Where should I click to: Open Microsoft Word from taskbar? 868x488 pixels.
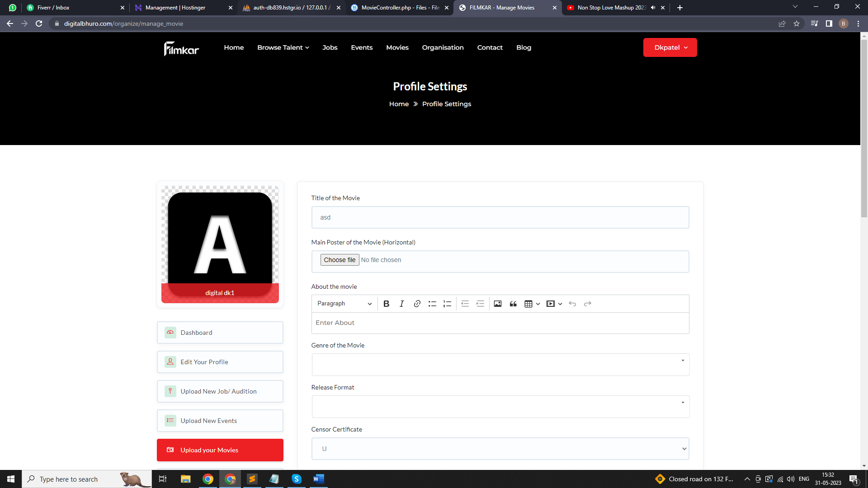pos(318,479)
